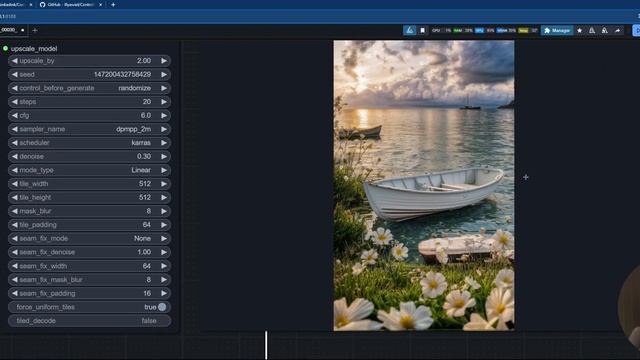
Task: Increase tile_width with right arrow
Action: 164,184
